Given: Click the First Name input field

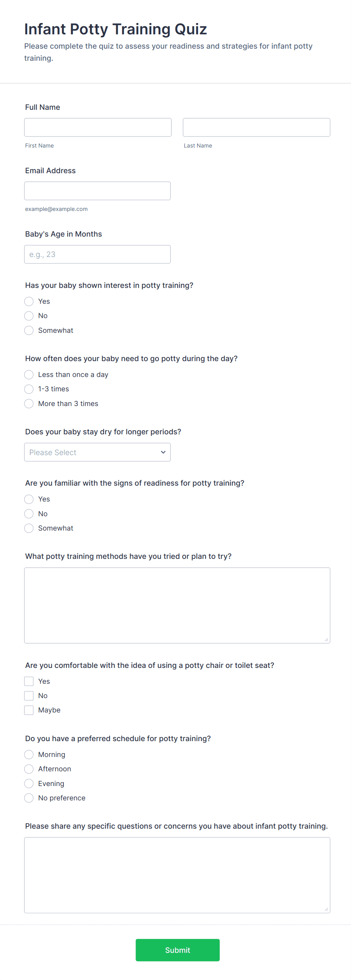Looking at the screenshot, I should (x=97, y=128).
